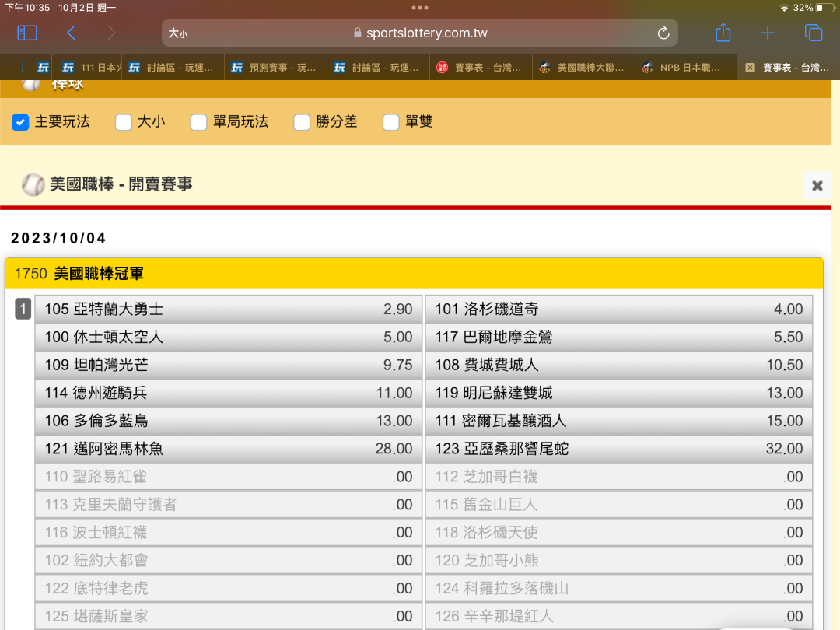The width and height of the screenshot is (840, 630).
Task: Pick 117 巴爾地摩金鶯 at 5.50
Action: pos(619,337)
